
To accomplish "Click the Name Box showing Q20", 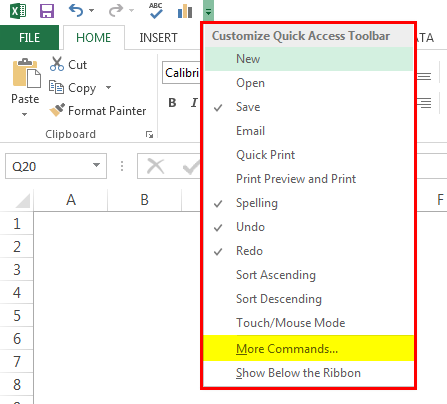I will click(56, 166).
